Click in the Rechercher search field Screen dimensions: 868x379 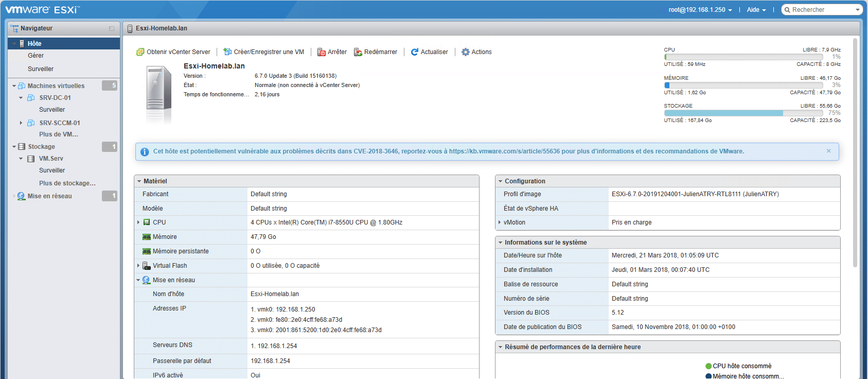[x=821, y=10]
